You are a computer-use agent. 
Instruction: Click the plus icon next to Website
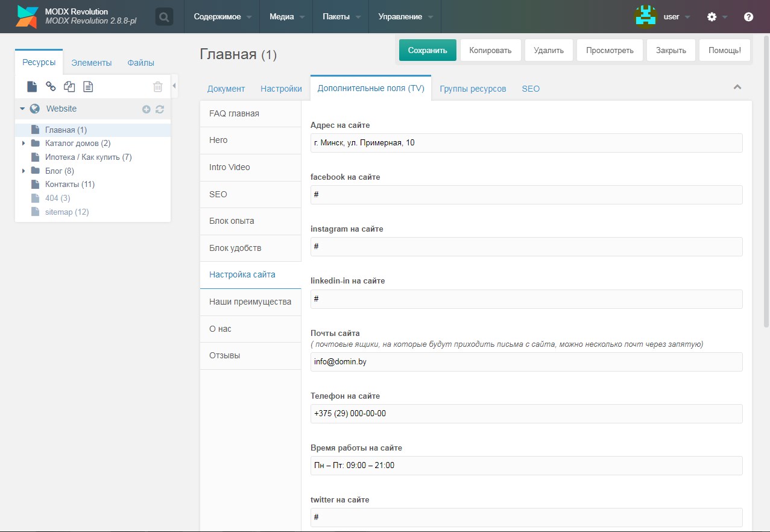(x=146, y=109)
